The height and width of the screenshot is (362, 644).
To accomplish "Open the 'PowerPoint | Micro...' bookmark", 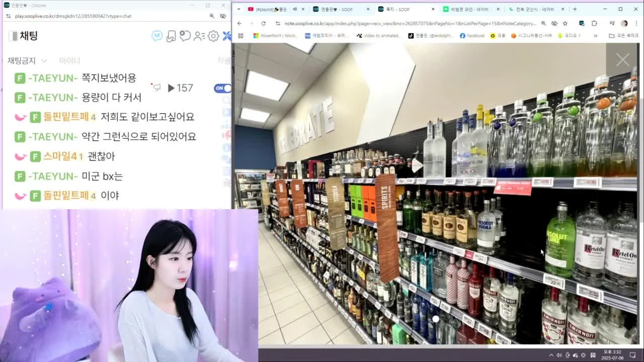I will pyautogui.click(x=275, y=36).
